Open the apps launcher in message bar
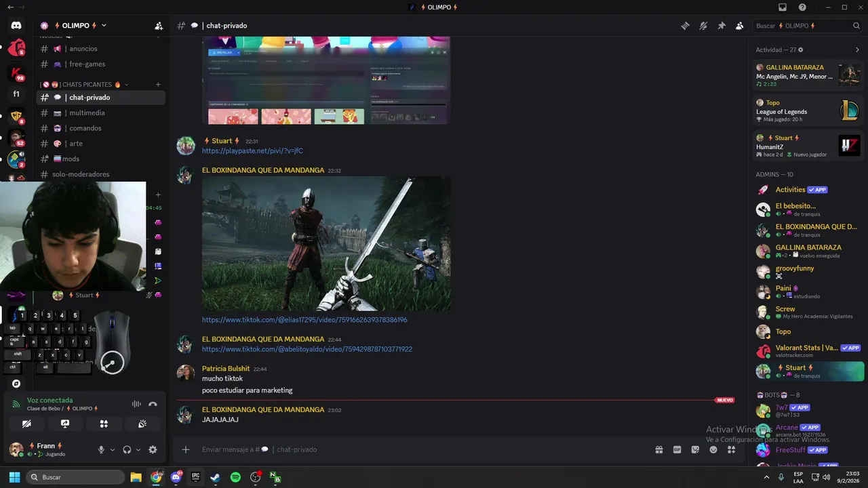 point(732,449)
